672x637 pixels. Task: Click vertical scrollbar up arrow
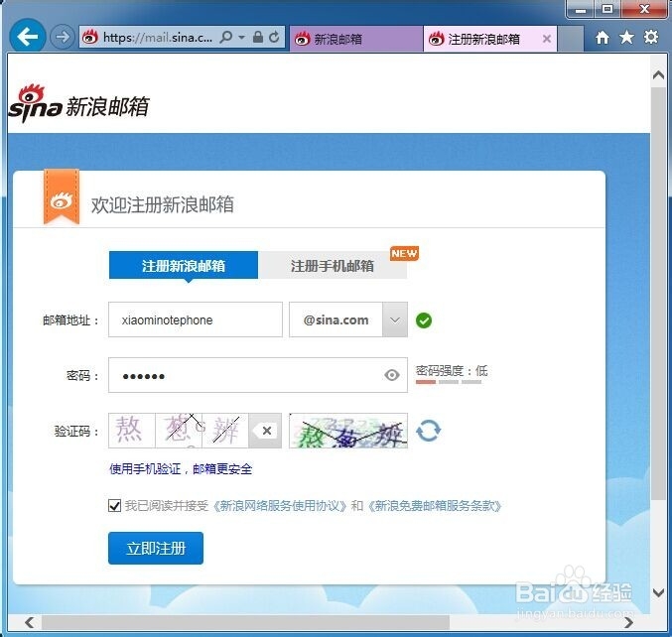(x=658, y=75)
